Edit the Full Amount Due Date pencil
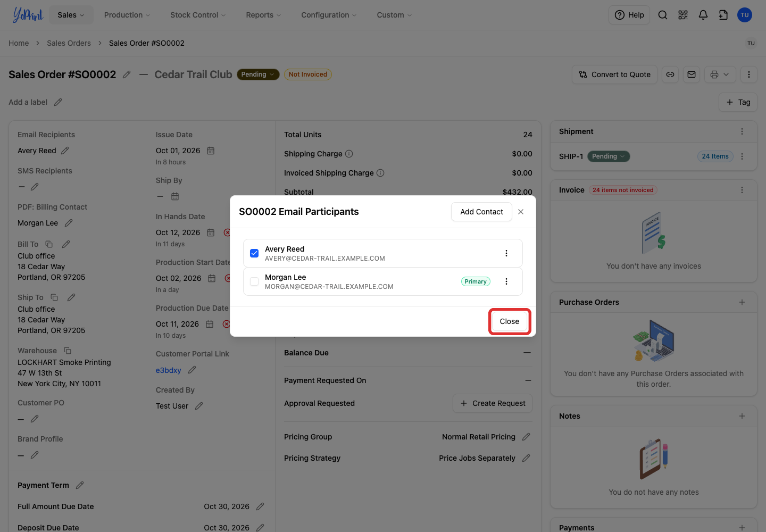766x532 pixels. [260, 506]
